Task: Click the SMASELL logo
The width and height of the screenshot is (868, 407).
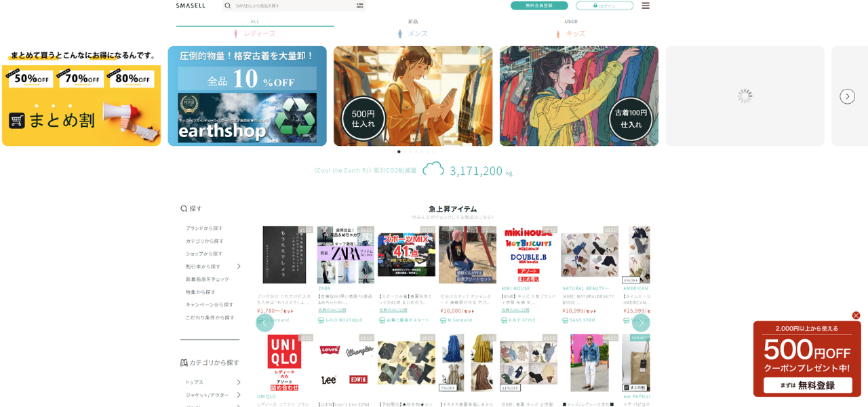Action: tap(191, 5)
